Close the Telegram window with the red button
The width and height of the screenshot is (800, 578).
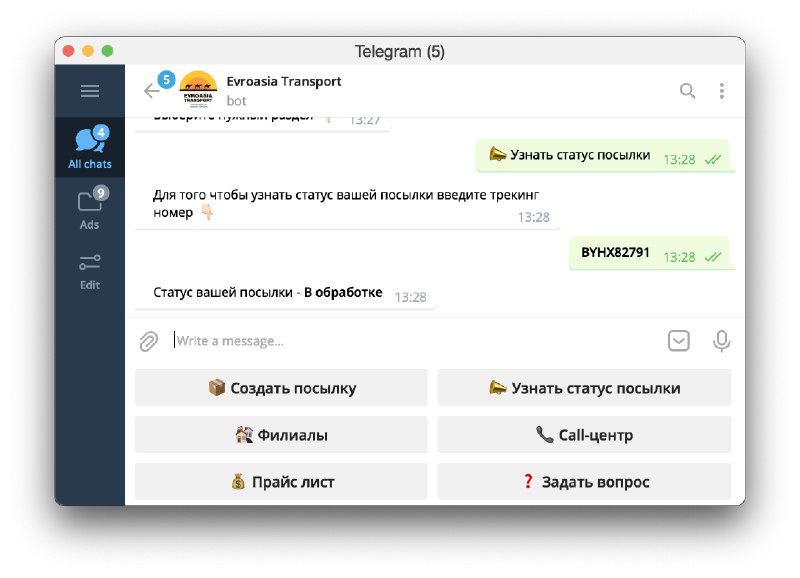click(x=68, y=51)
